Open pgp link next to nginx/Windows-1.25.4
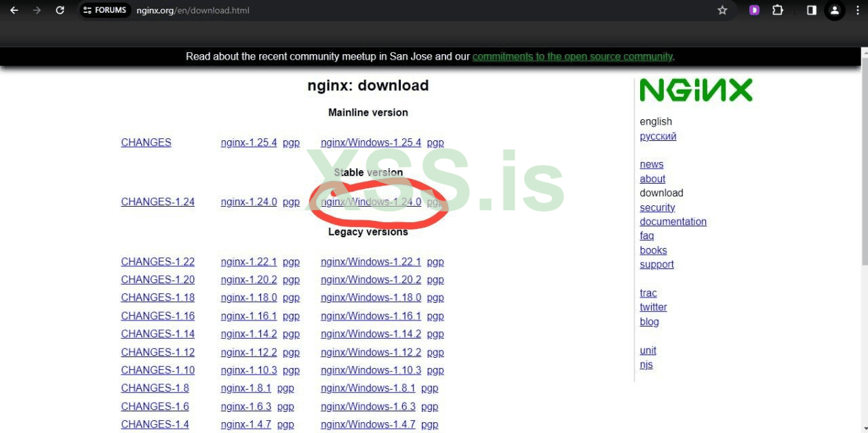Viewport: 868px width, 433px height. coord(435,143)
